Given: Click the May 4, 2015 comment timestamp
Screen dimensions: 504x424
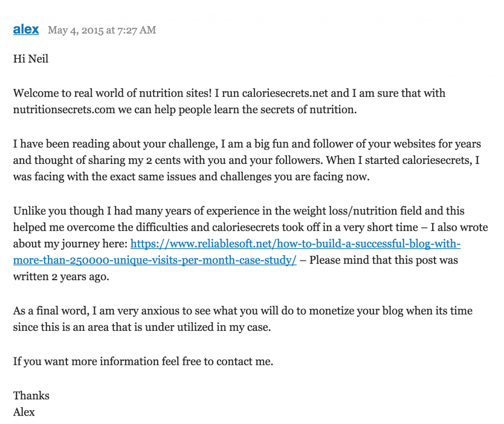Looking at the screenshot, I should (x=102, y=31).
